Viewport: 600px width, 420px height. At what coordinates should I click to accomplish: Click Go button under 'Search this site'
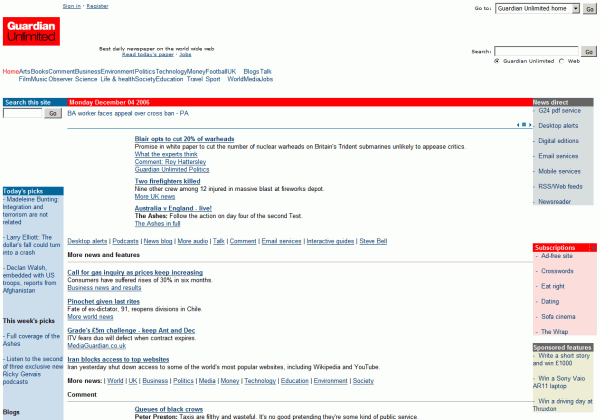pyautogui.click(x=53, y=113)
